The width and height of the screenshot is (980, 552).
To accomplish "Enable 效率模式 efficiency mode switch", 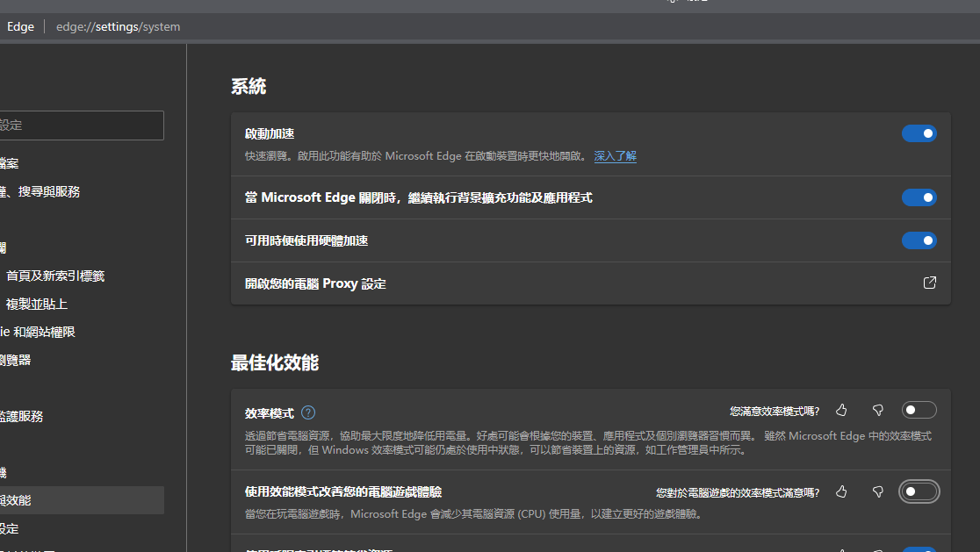I will click(919, 410).
